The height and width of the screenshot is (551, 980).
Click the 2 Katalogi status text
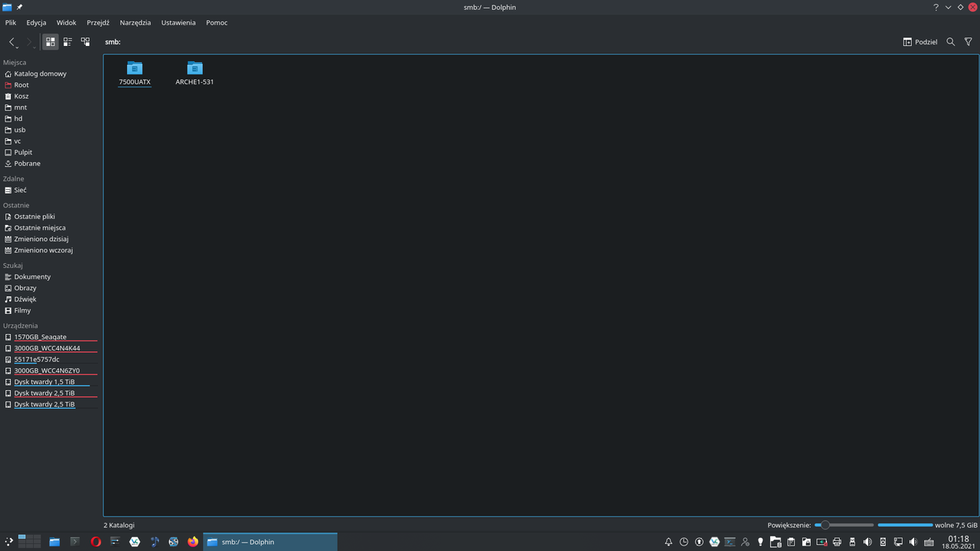point(119,525)
